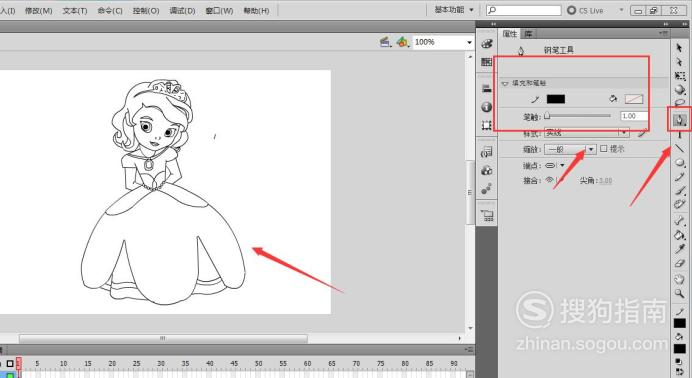Open the 基本功能 workspace dropdown
Screen dimensions: 692x378
click(454, 10)
